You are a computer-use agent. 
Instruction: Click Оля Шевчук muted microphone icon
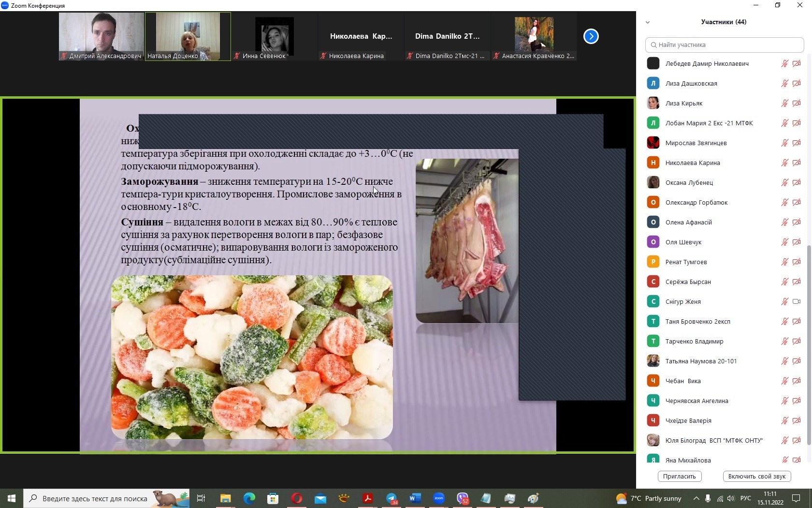784,242
